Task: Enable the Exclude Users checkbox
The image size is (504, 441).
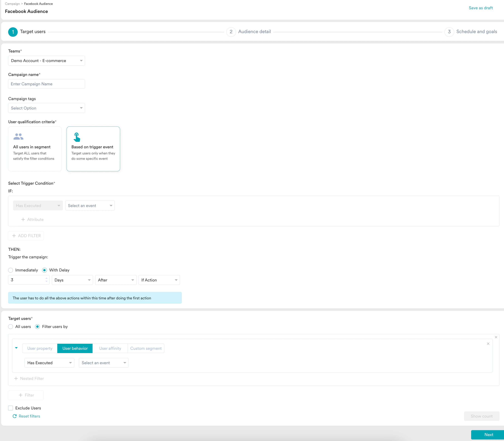Action: [11, 408]
